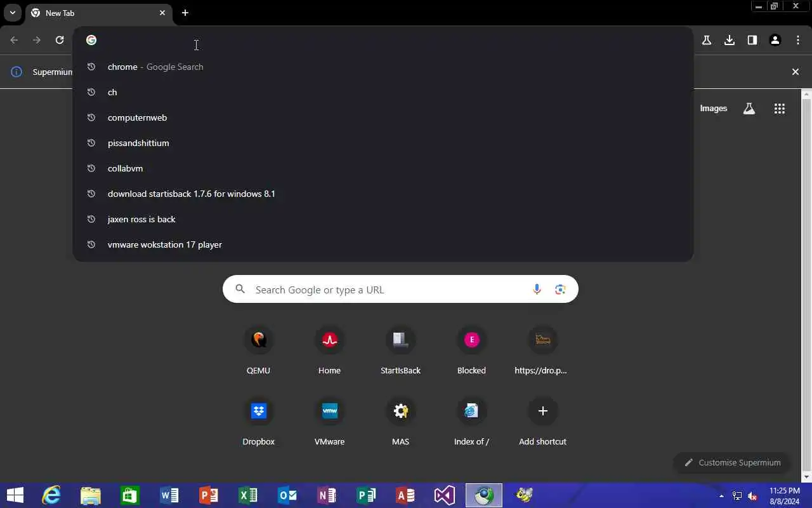
Task: Click the muted volume tray icon
Action: 752,496
